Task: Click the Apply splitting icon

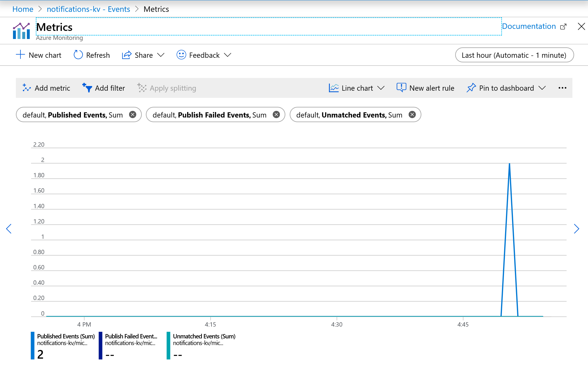Action: tap(142, 88)
